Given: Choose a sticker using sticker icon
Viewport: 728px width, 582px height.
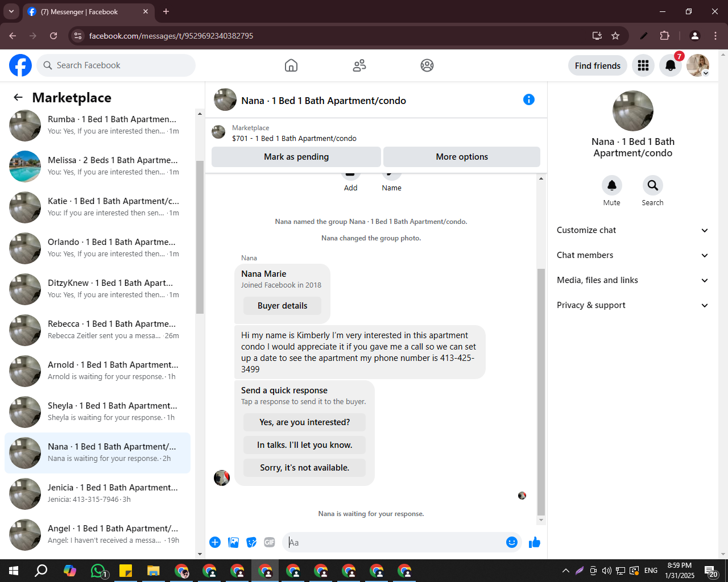Looking at the screenshot, I should pyautogui.click(x=251, y=542).
